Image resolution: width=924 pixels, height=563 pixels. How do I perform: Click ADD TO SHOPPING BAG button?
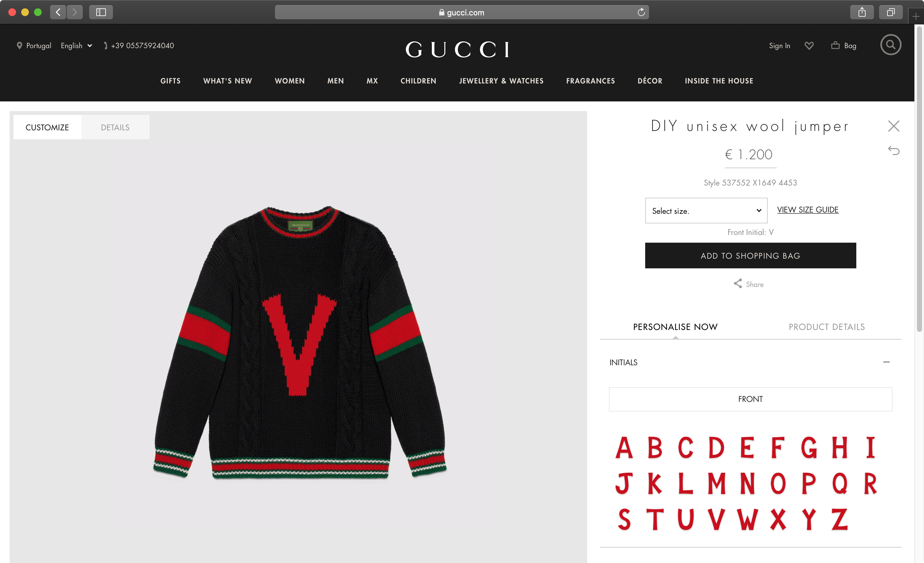(750, 256)
